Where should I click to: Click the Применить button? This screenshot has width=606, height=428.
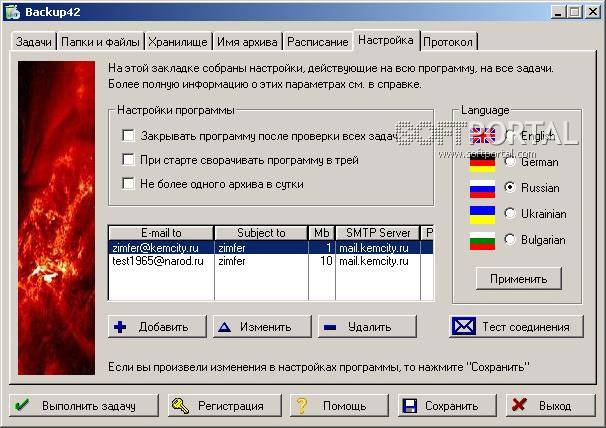(519, 279)
